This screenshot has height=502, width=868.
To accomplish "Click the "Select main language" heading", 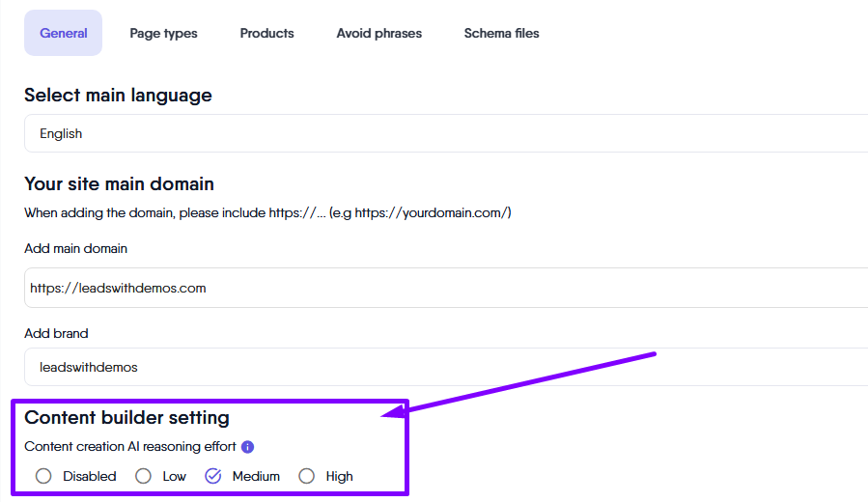I will 118,95.
